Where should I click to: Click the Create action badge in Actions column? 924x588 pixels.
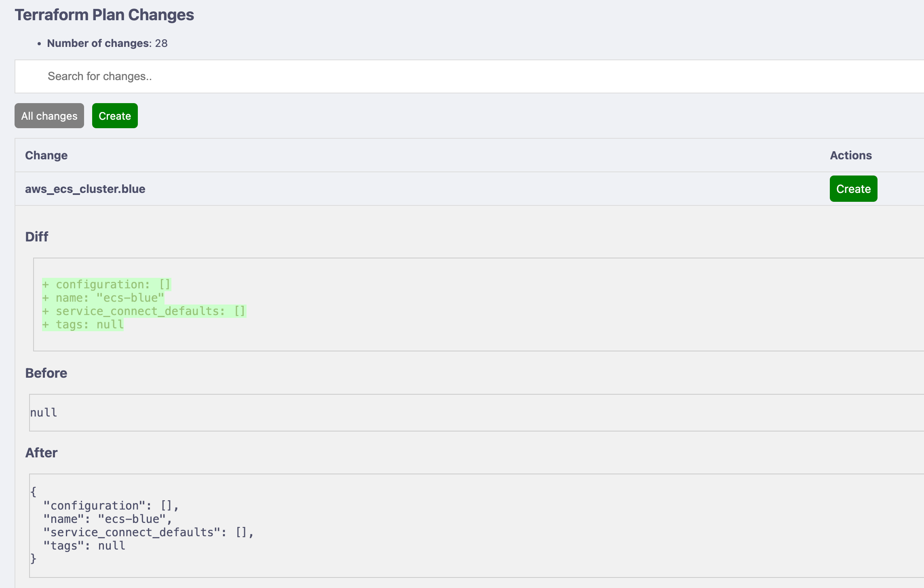tap(853, 189)
